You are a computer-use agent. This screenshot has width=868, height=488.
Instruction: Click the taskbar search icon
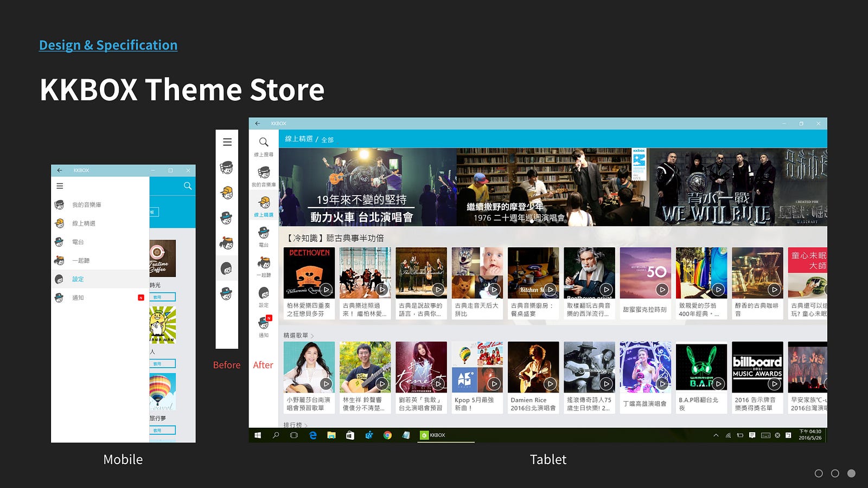click(276, 435)
